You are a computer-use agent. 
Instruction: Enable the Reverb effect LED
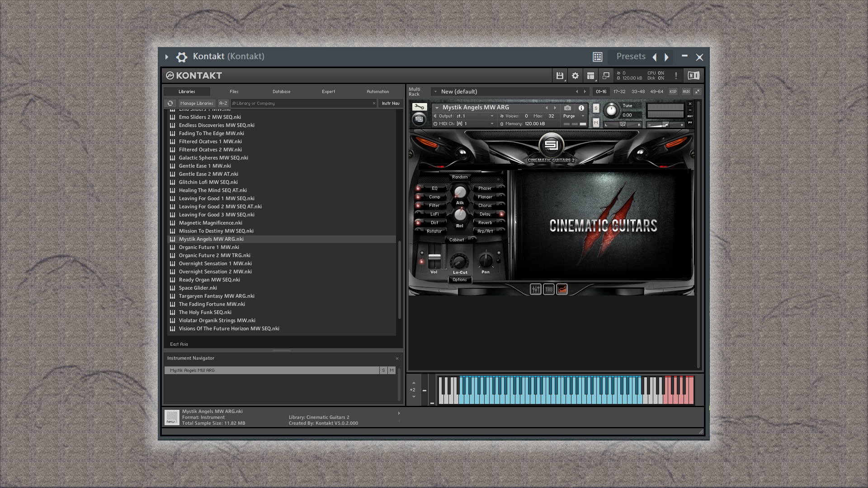[x=501, y=223]
